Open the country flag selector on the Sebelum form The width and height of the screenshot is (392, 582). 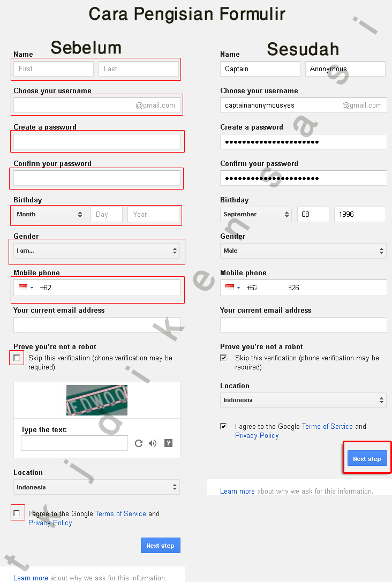pos(25,288)
